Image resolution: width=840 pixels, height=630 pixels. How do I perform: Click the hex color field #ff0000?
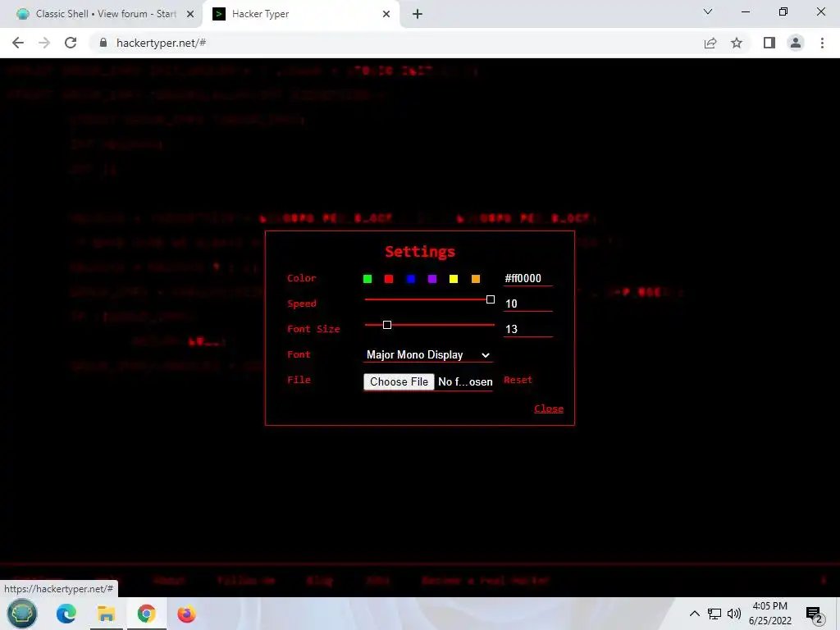coord(527,279)
